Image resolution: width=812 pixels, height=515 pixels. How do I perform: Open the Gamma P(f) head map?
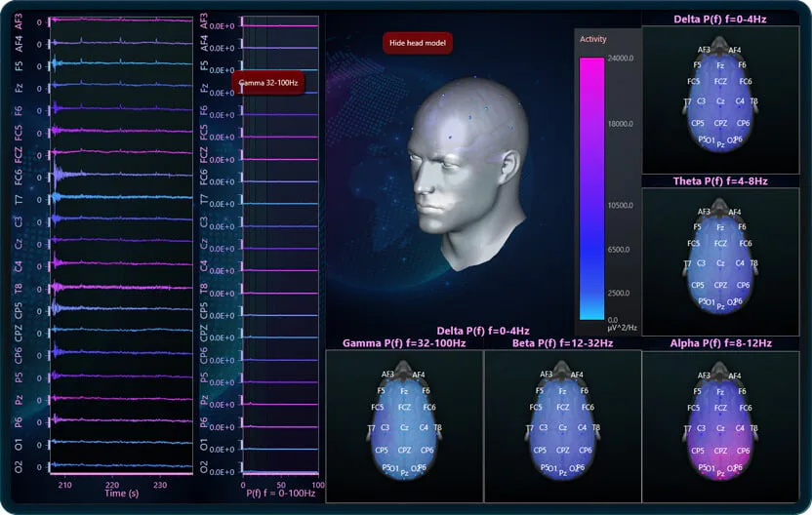point(404,426)
